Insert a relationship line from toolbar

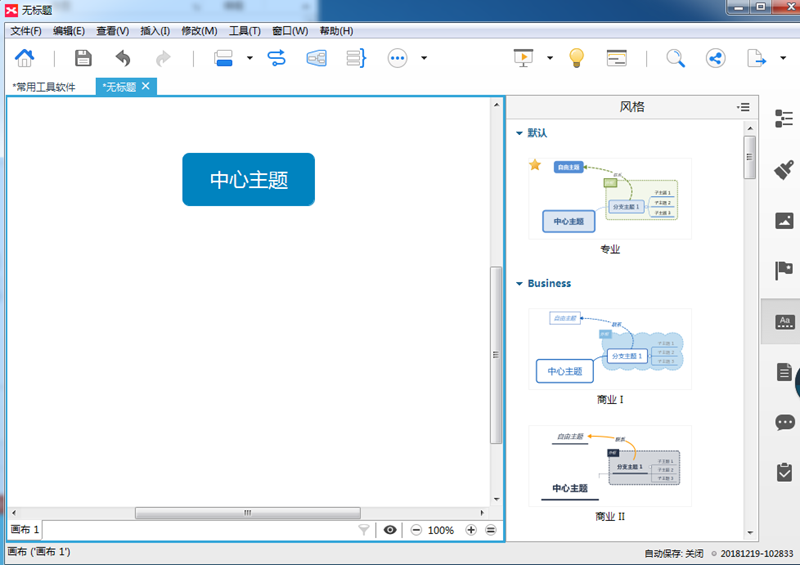(x=277, y=58)
